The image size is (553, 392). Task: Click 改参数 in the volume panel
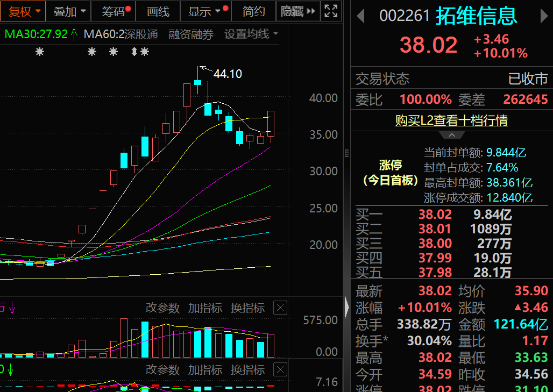[x=162, y=308]
